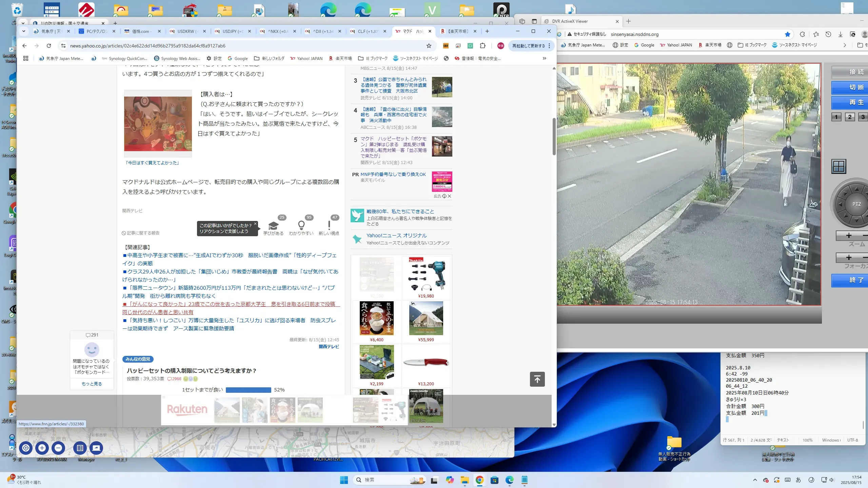Show hidden bookmarks with double chevron
The width and height of the screenshot is (868, 488).
[544, 58]
